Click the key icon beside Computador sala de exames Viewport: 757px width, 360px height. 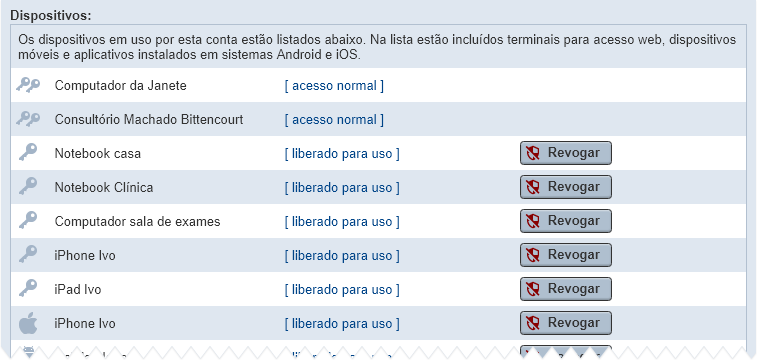coord(28,221)
